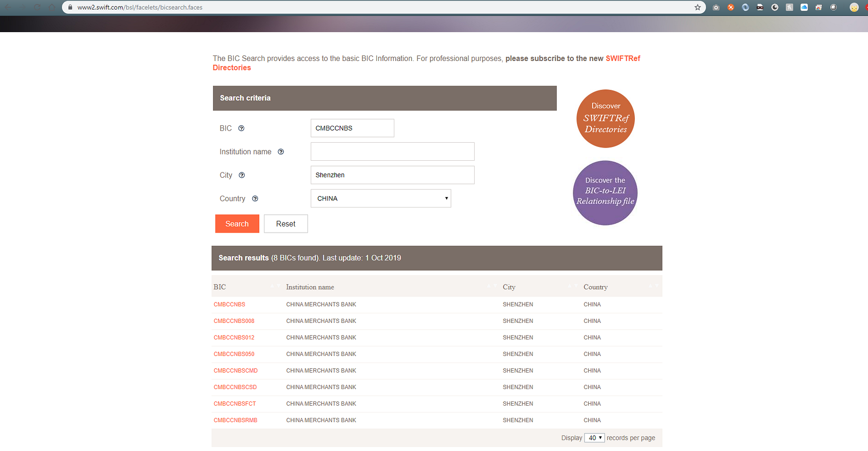
Task: Click the browser address bar URL
Action: click(140, 7)
